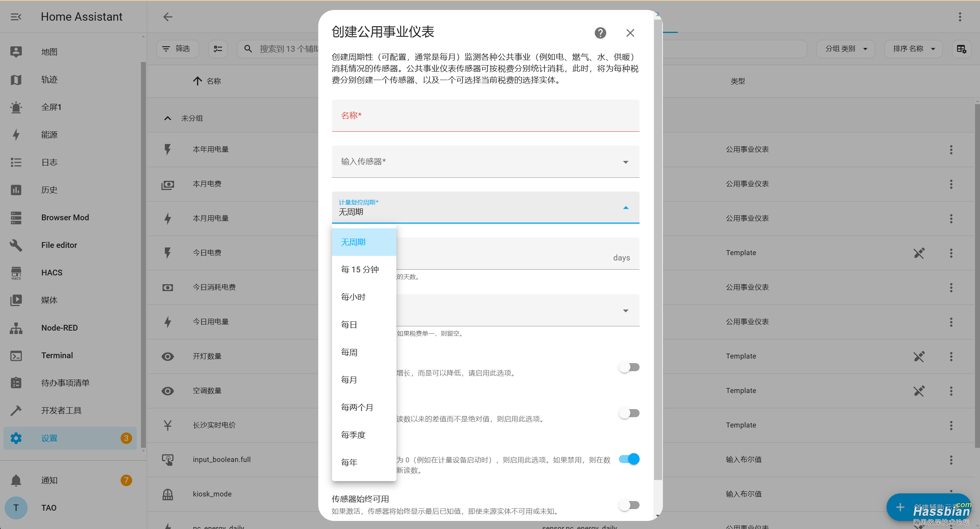Open the tariff dropdown below the days field
The image size is (980, 529).
click(518, 310)
